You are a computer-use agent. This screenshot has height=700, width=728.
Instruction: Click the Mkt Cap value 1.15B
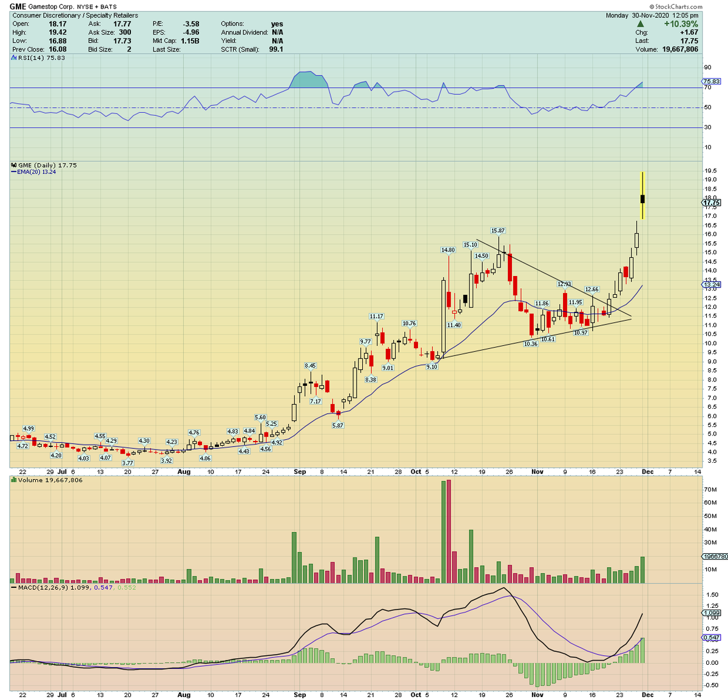pyautogui.click(x=190, y=41)
